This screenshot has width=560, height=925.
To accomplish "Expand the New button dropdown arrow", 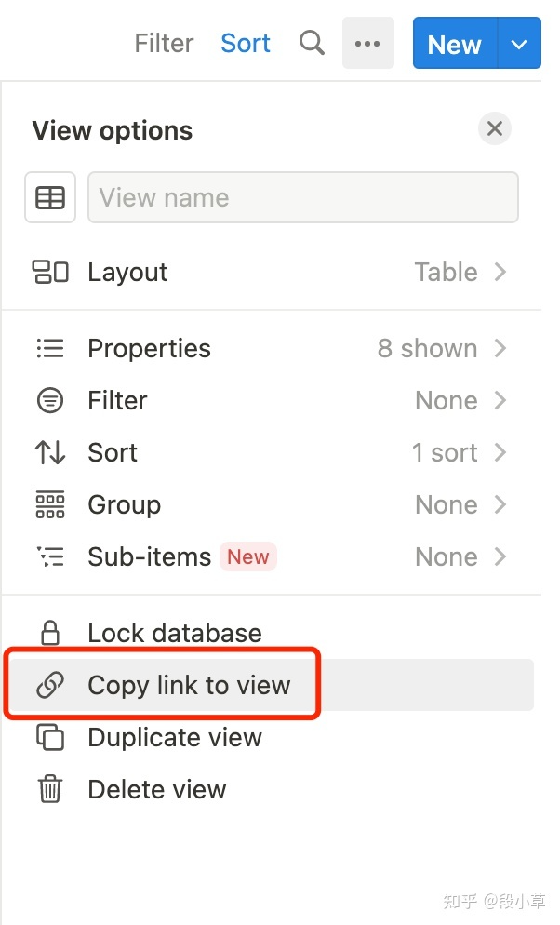I will coord(519,43).
